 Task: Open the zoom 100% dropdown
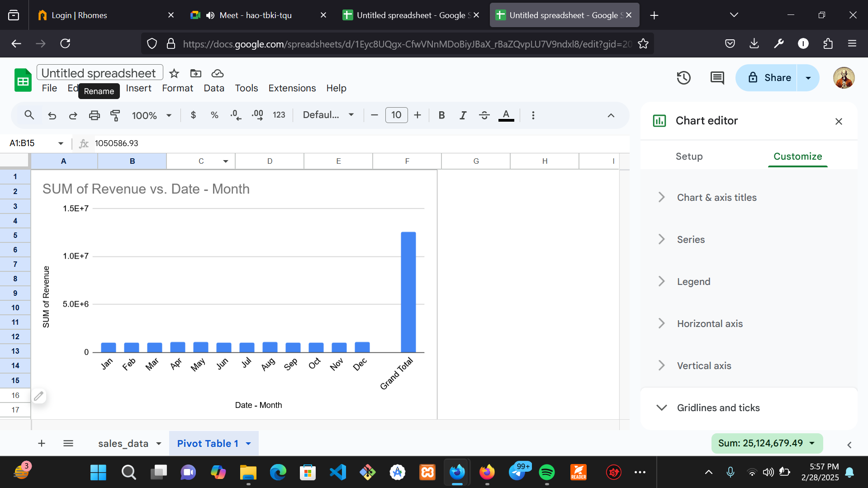click(152, 115)
